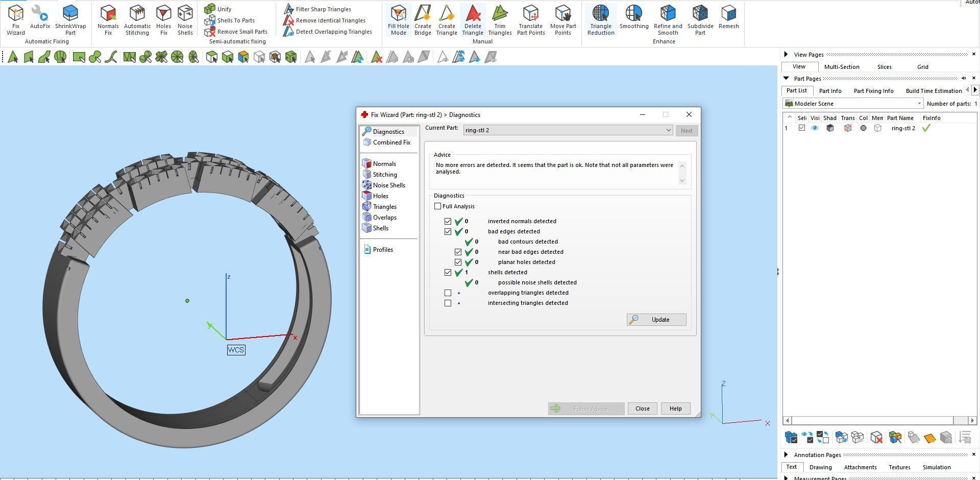Open Help in the Fix Wizard
Screen dimensions: 980x480
coord(675,409)
